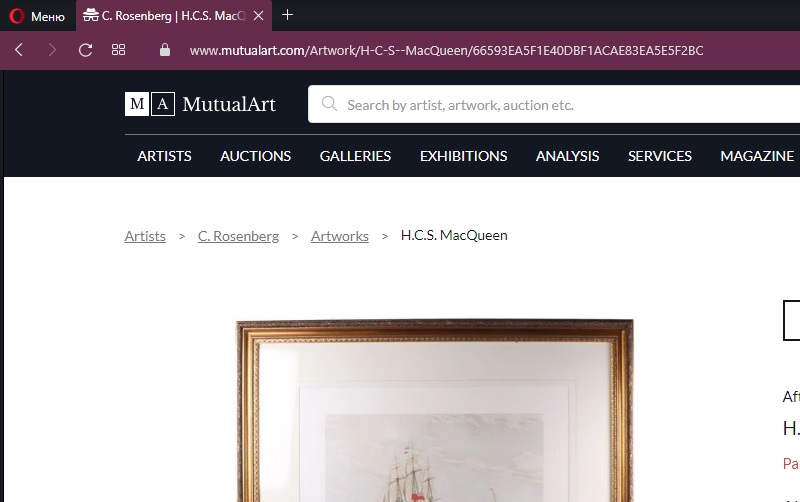Open the GALLERIES navigation item
The image size is (800, 502).
[355, 156]
